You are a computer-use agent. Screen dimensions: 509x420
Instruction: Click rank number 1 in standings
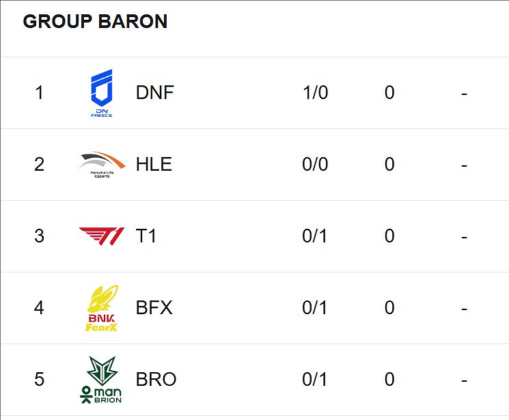pyautogui.click(x=39, y=93)
